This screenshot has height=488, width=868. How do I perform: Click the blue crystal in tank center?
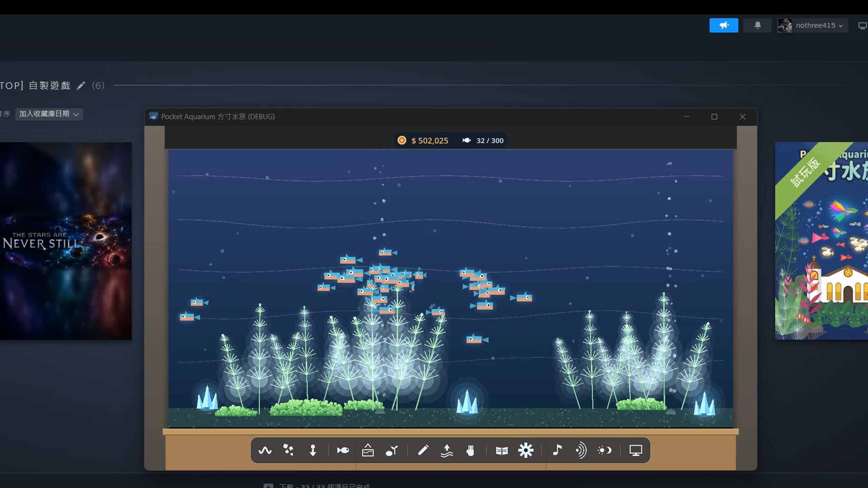pos(467,402)
